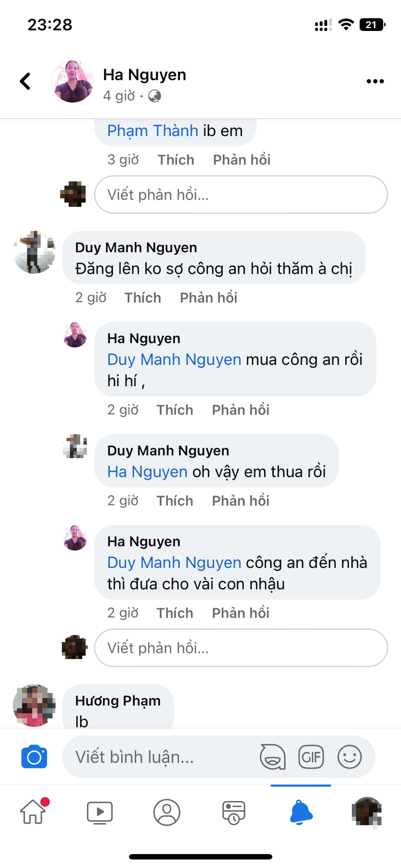Screen dimensions: 401x868
Task: Tap the reply field under "Phạm Thành ib em"
Action: [241, 195]
